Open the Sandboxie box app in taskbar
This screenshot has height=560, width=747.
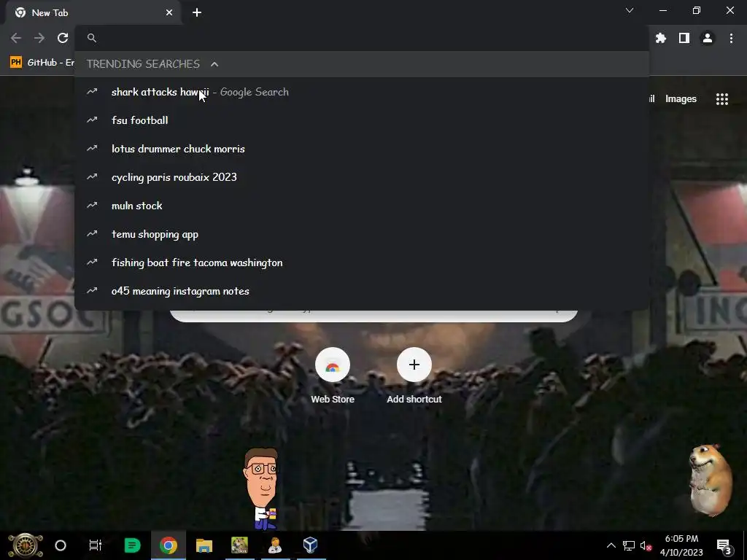(x=239, y=545)
